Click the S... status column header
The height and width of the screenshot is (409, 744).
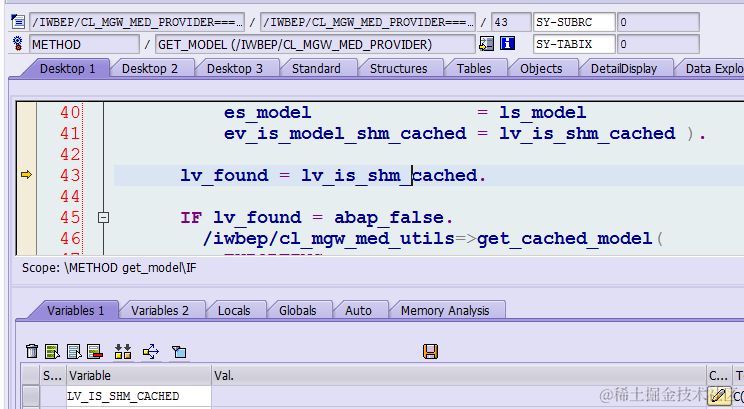click(53, 375)
